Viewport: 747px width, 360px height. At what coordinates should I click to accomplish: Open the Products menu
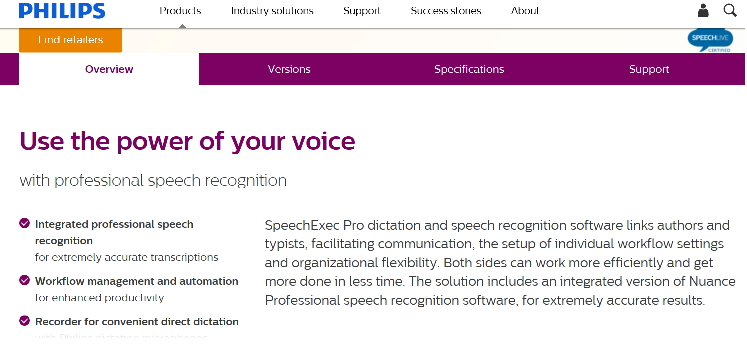[x=180, y=10]
